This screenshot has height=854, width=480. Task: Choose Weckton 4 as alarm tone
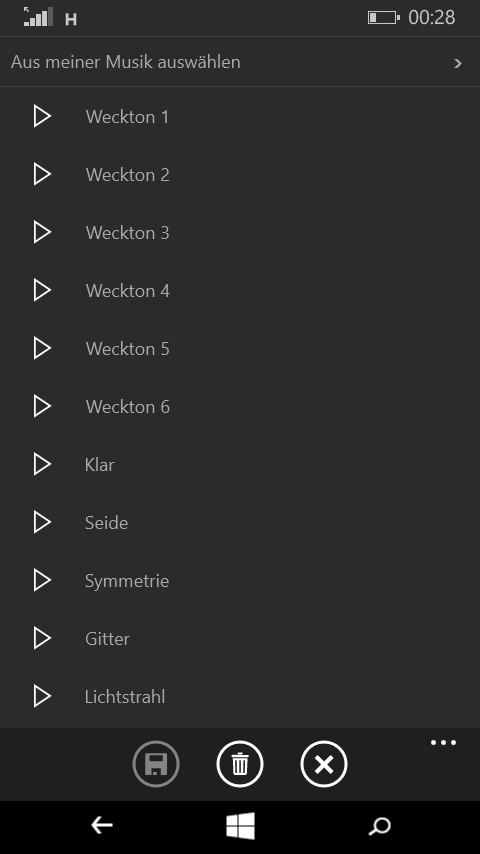click(127, 291)
